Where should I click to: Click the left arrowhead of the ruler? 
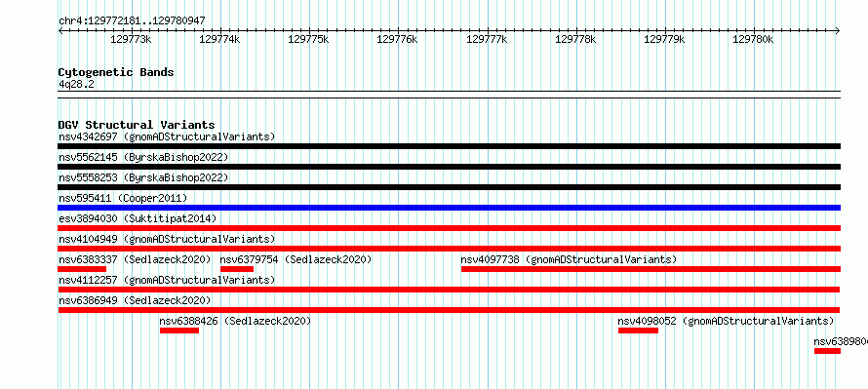point(60,30)
